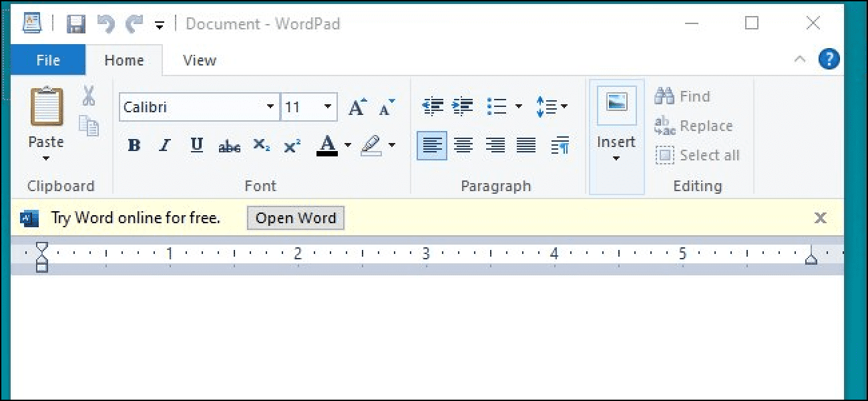
Task: Undo the last action
Action: [x=105, y=23]
